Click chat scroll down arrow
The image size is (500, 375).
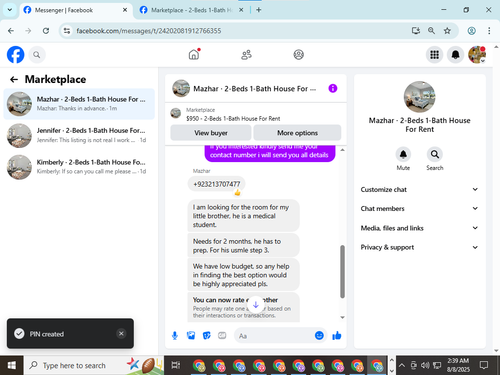[x=342, y=317]
